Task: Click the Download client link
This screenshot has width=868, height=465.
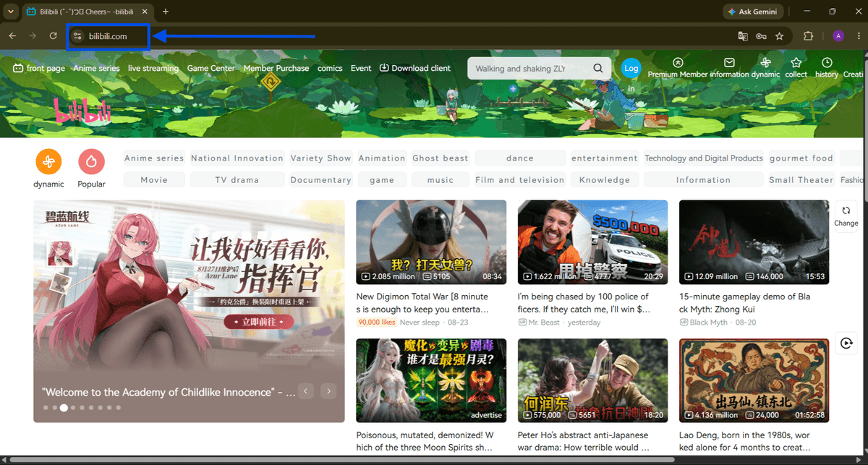Action: [x=414, y=68]
